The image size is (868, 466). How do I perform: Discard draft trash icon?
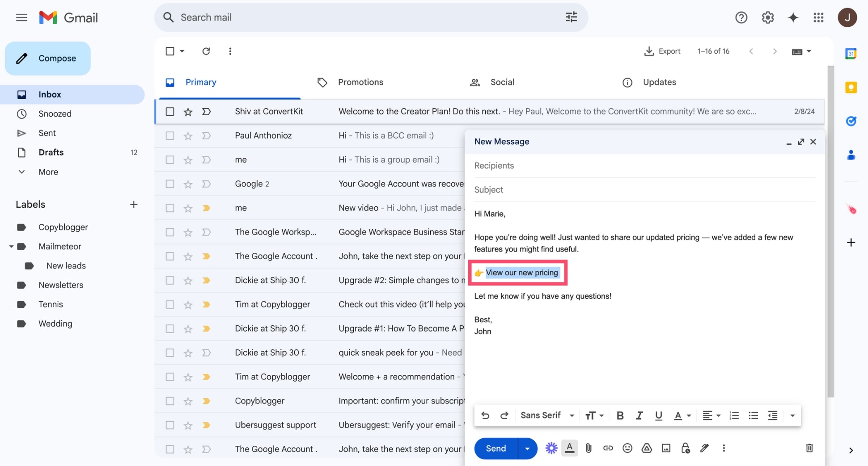tap(809, 448)
